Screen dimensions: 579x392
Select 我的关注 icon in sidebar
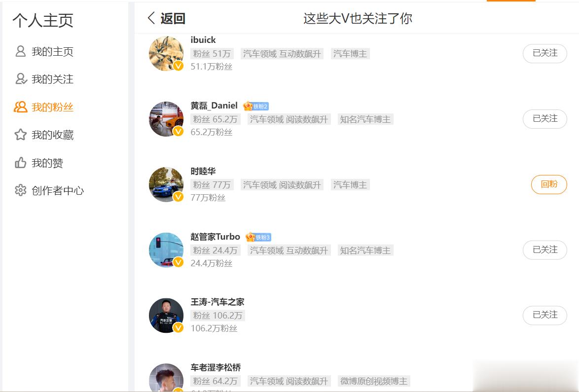(21, 78)
